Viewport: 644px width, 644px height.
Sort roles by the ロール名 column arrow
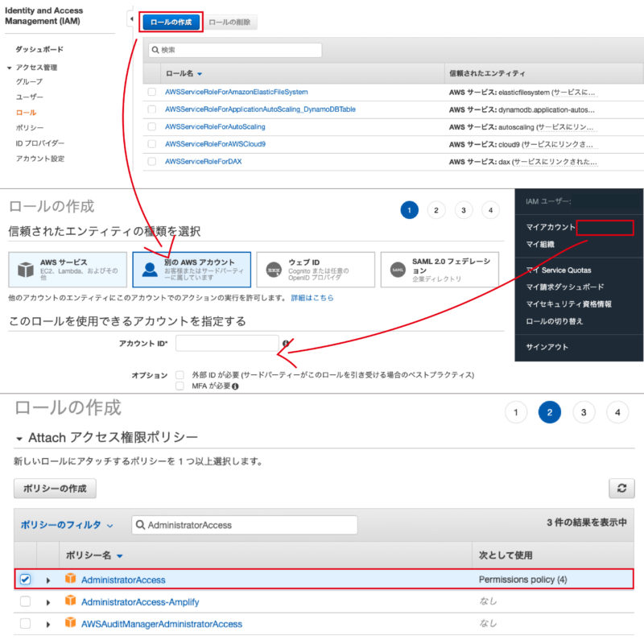(x=200, y=74)
